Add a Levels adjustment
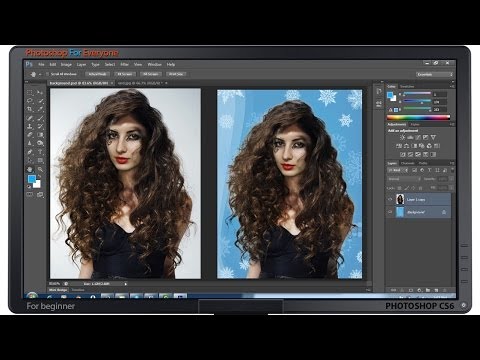 pos(410,137)
